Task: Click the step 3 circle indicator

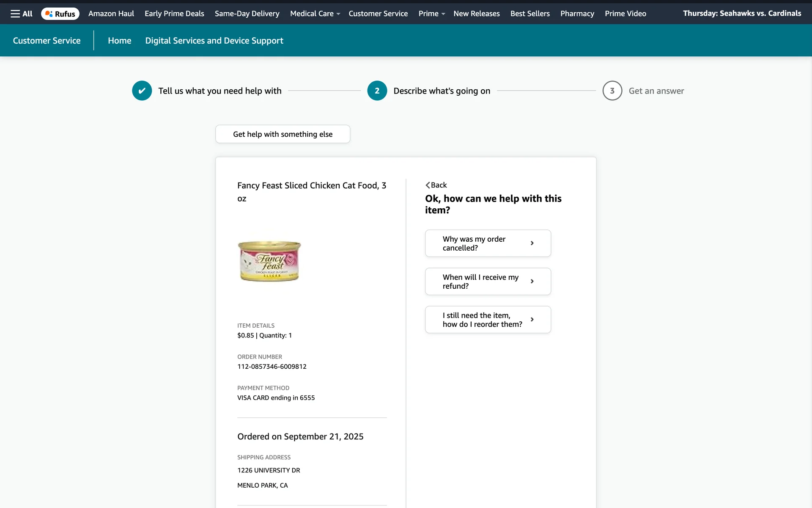Action: point(612,91)
